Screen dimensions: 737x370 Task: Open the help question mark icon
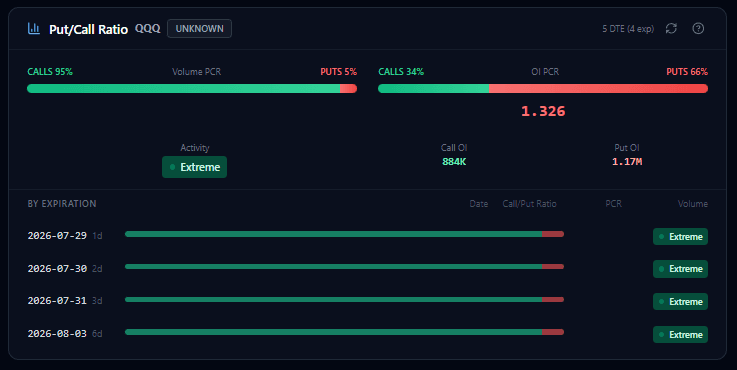click(698, 29)
